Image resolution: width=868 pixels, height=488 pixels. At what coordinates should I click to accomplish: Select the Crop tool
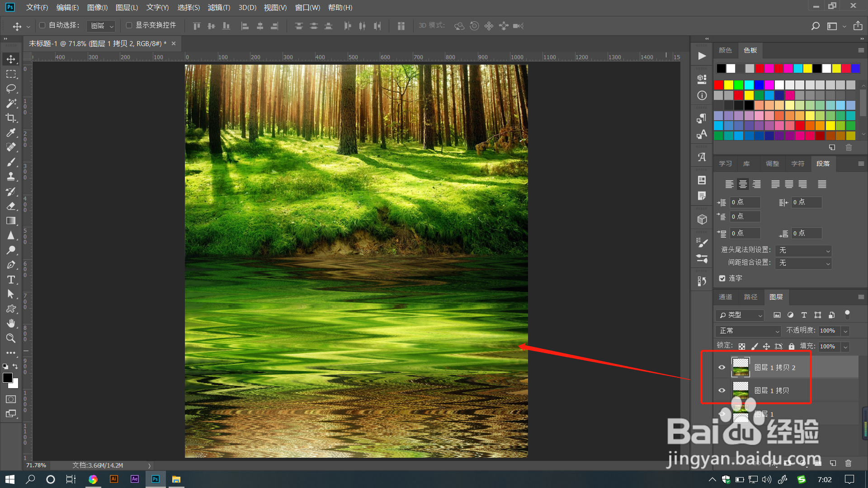11,118
